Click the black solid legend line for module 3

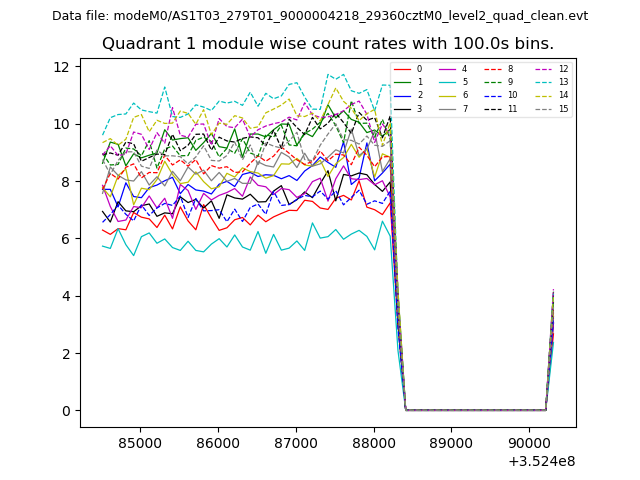403,108
